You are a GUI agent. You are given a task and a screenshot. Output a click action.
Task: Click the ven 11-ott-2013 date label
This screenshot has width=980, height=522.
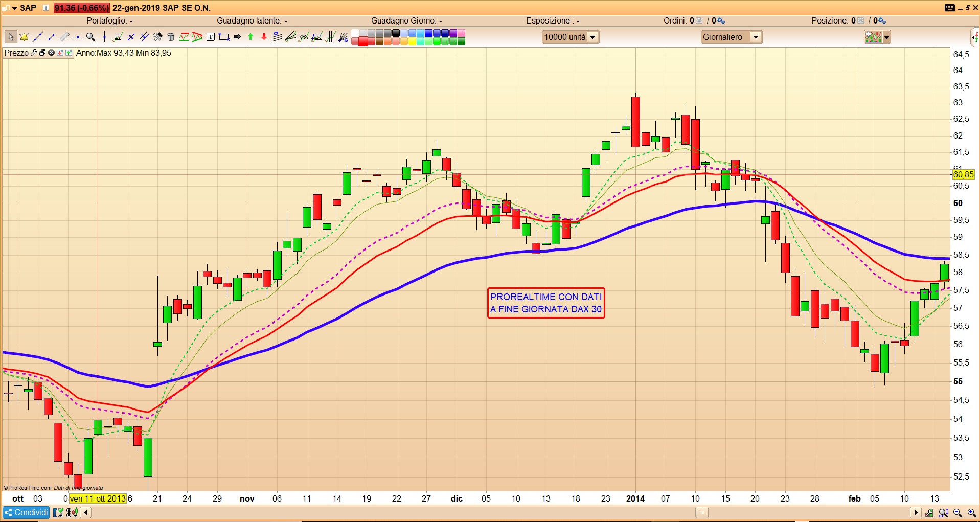(x=98, y=498)
